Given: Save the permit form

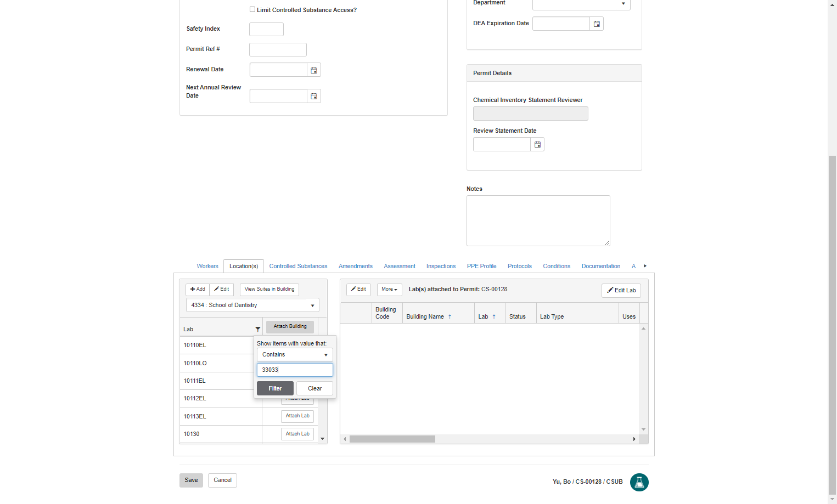Looking at the screenshot, I should (191, 480).
